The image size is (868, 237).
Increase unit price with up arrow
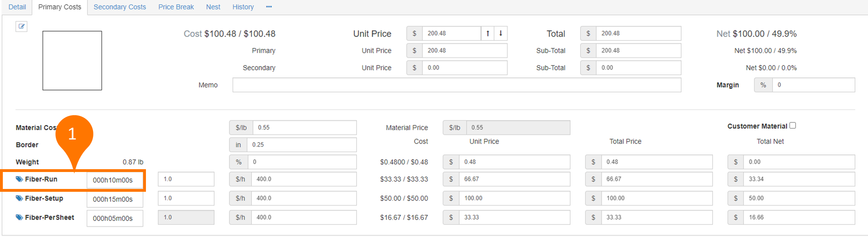(x=488, y=34)
